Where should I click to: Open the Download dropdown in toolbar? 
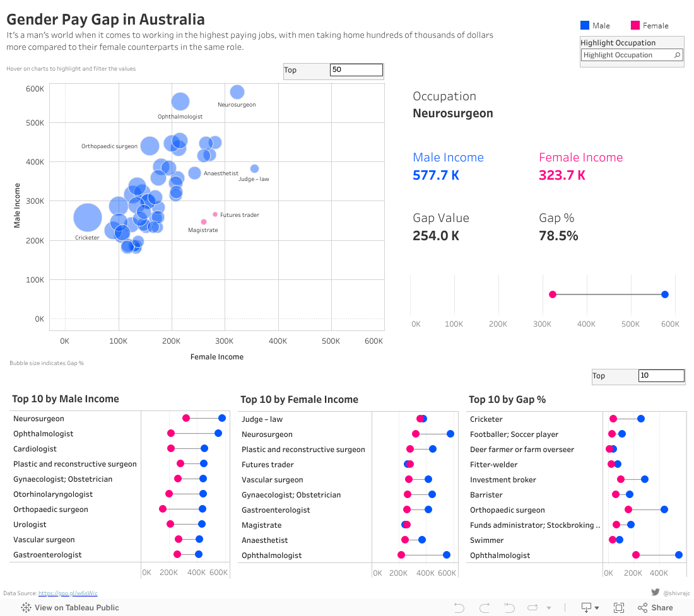tap(589, 608)
